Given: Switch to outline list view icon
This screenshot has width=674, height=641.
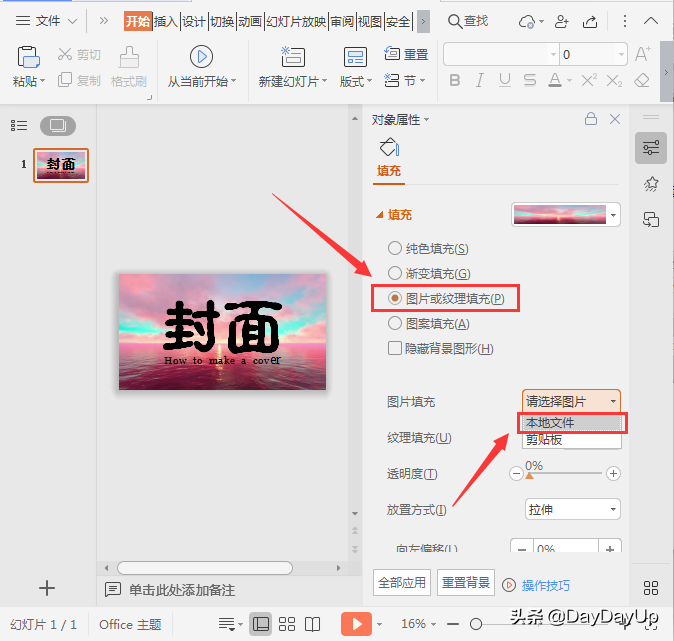Looking at the screenshot, I should [19, 126].
